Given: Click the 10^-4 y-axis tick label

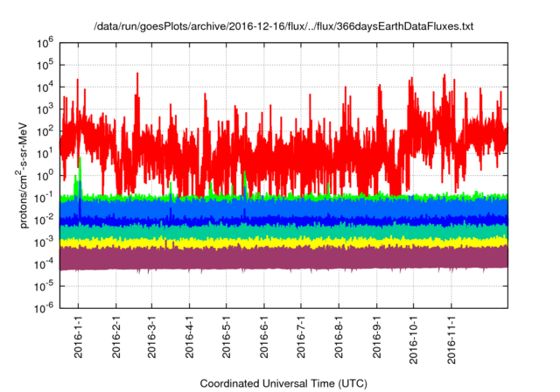Looking at the screenshot, I should 44,264.
